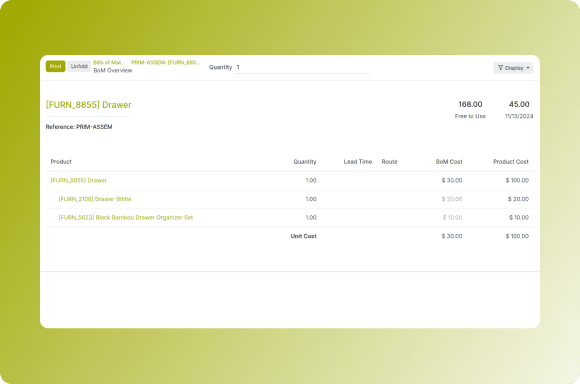Focus the Quantity input field

click(302, 67)
